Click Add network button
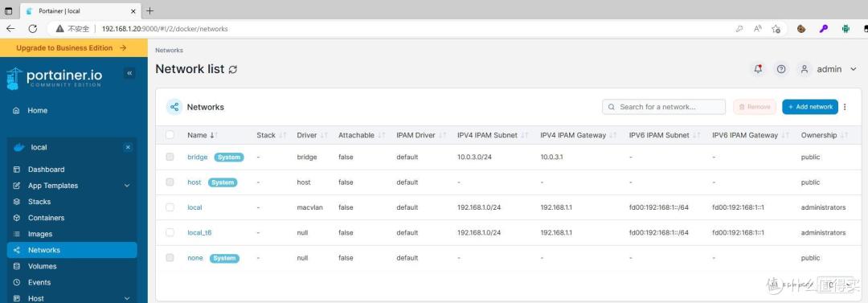Image resolution: width=868 pixels, height=303 pixels. tap(810, 107)
